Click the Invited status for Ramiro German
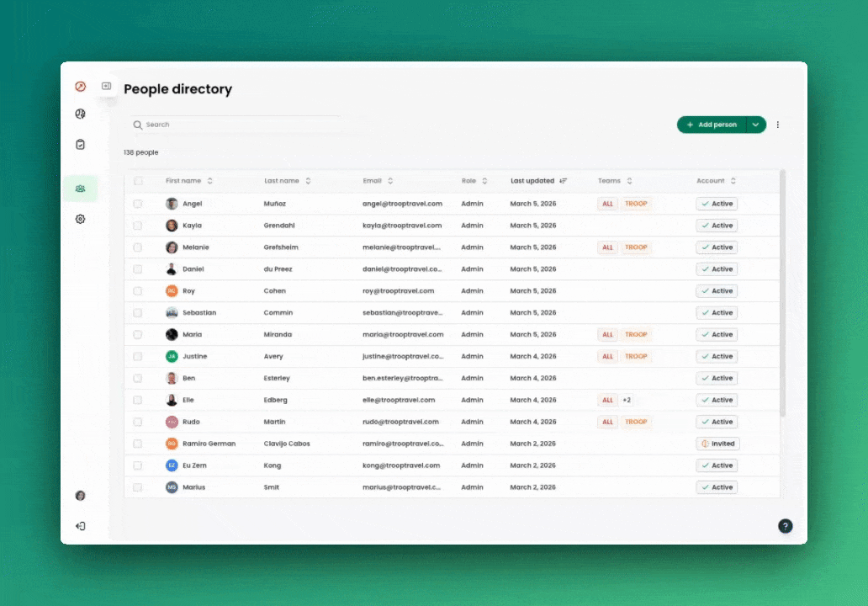Screen dimensions: 868x606 coord(717,444)
